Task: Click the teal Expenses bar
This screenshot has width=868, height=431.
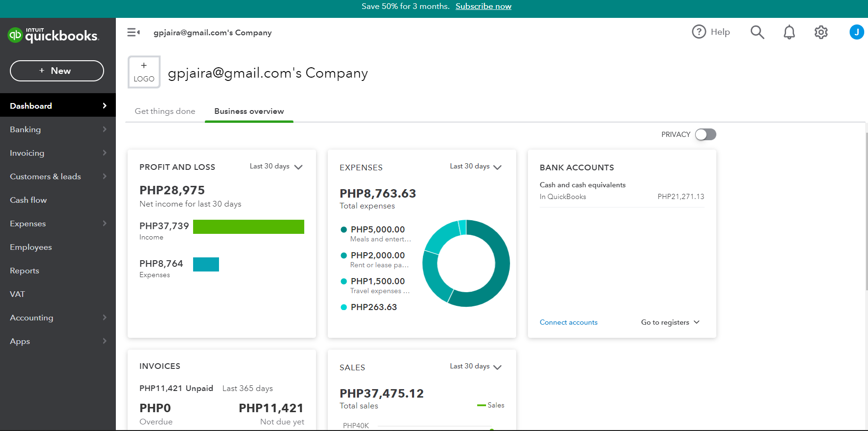Action: (x=206, y=264)
